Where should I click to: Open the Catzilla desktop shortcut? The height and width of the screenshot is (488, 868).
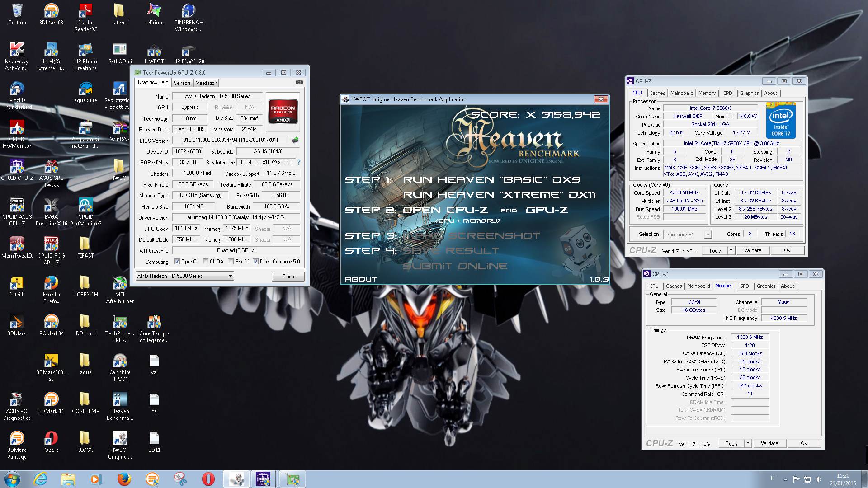pos(17,286)
